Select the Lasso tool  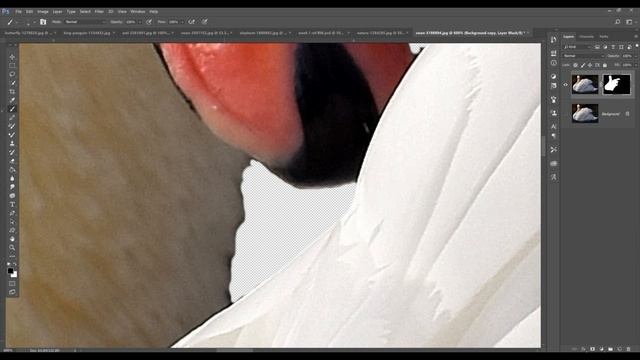pos(12,74)
